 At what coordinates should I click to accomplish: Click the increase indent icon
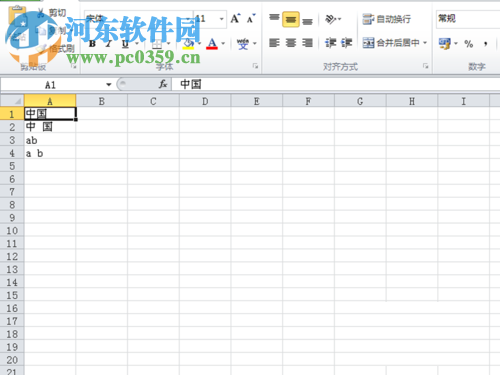347,43
